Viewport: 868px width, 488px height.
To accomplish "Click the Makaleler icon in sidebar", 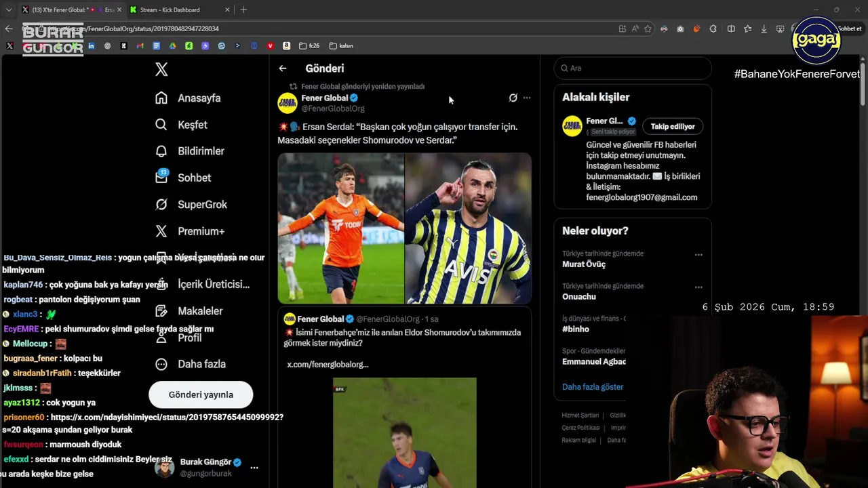I will pyautogui.click(x=161, y=311).
